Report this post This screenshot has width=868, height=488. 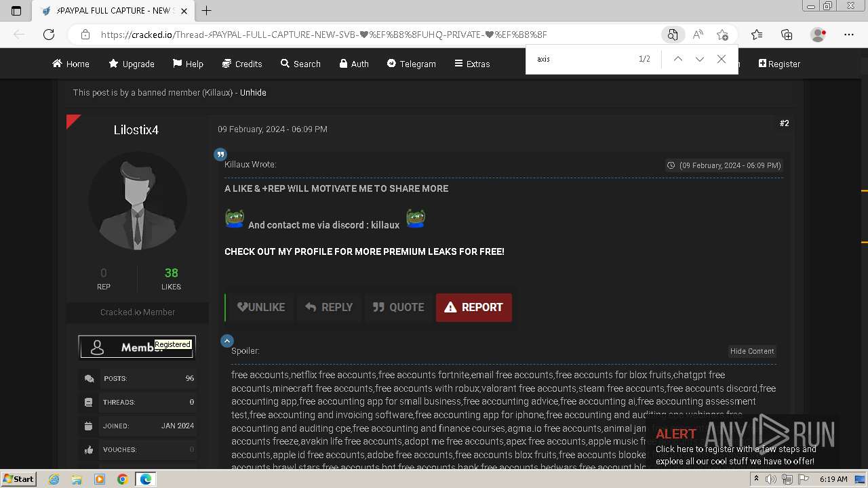coord(474,307)
